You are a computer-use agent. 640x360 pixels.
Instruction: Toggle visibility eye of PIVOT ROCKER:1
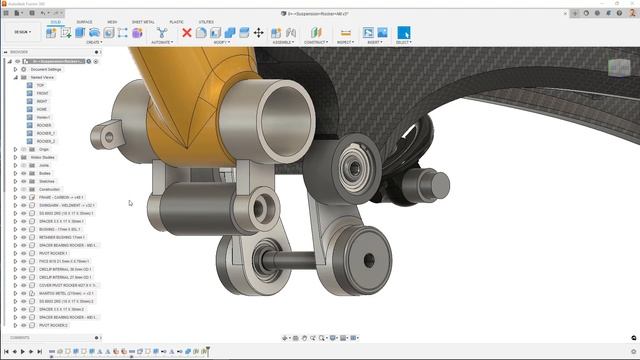(24, 253)
